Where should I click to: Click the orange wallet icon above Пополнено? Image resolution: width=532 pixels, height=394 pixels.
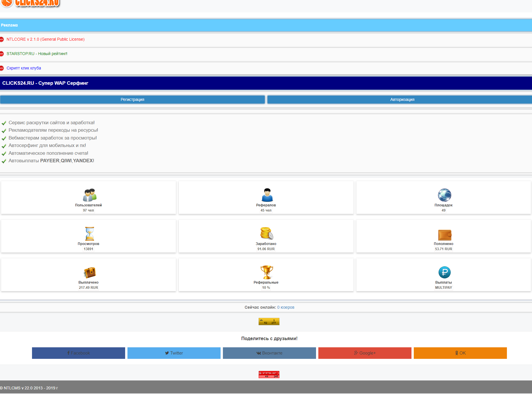(444, 235)
